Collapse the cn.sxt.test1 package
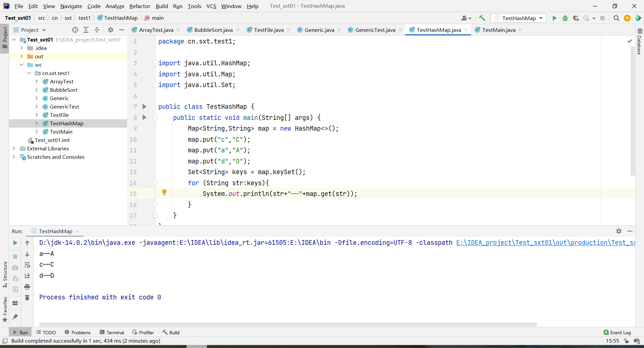 point(29,73)
